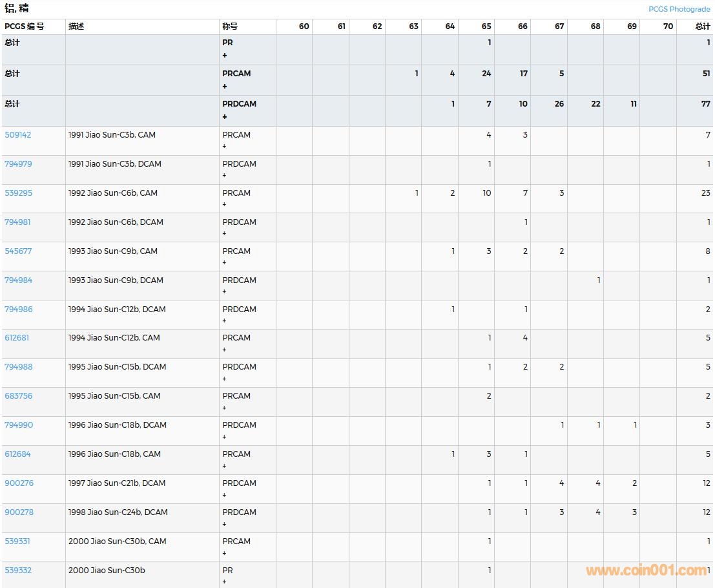Open PCGS number 509142 link
The image size is (715, 588).
tap(18, 135)
